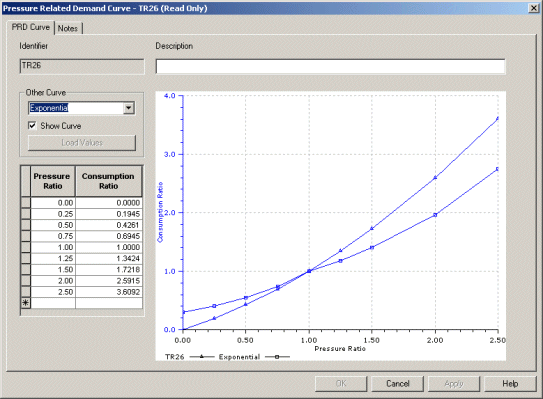Click the Cancel button
The width and height of the screenshot is (543, 399).
pos(398,384)
